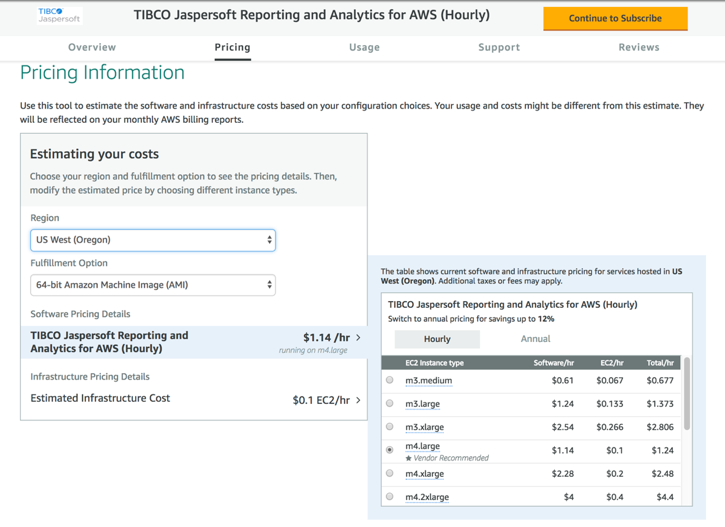Click the 'running on m4.large' note
Viewport: 725px width, 527px height.
click(x=313, y=350)
